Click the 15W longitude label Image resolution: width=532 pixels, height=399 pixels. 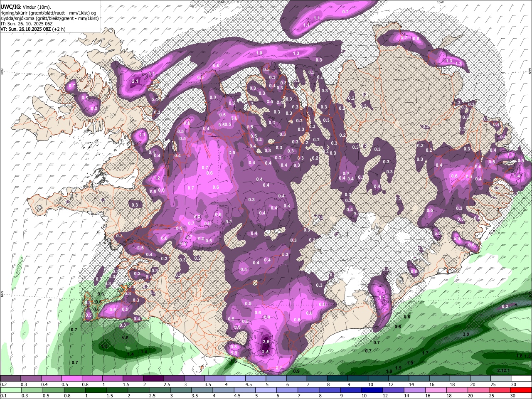pos(440,2)
